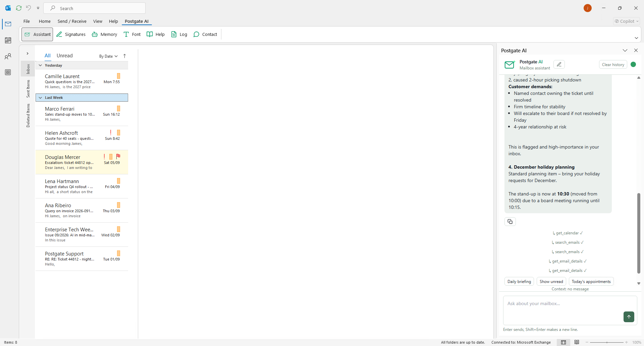Open the Quick Access Toolbar customize dropdown
The height and width of the screenshot is (346, 644).
point(38,8)
